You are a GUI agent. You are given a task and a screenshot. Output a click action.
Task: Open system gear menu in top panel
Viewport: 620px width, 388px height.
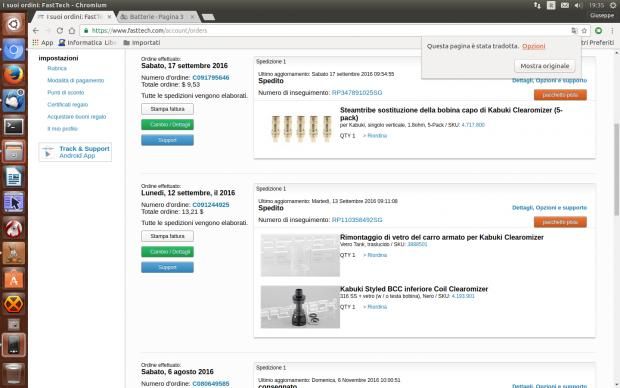[x=612, y=5]
